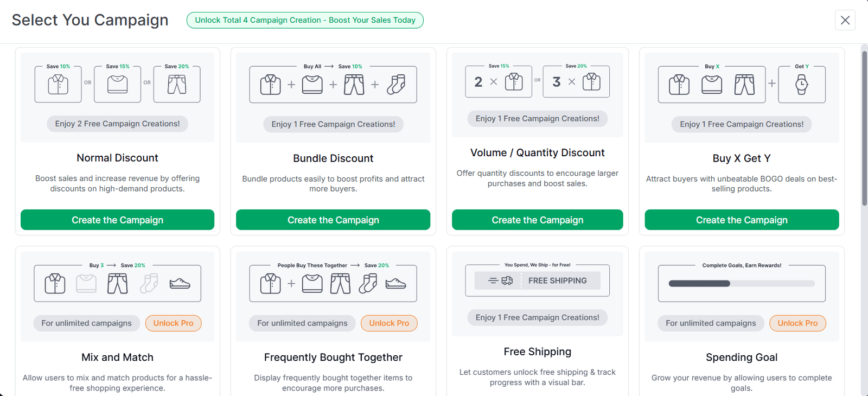The height and width of the screenshot is (396, 868).
Task: Click the 2 × shirt Save 15% tile
Action: pyautogui.click(x=499, y=81)
